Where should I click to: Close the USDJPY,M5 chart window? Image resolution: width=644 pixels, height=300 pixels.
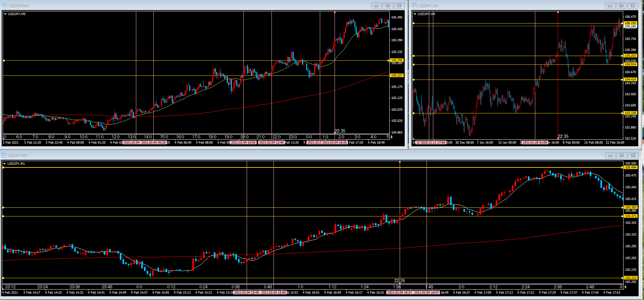pos(399,6)
